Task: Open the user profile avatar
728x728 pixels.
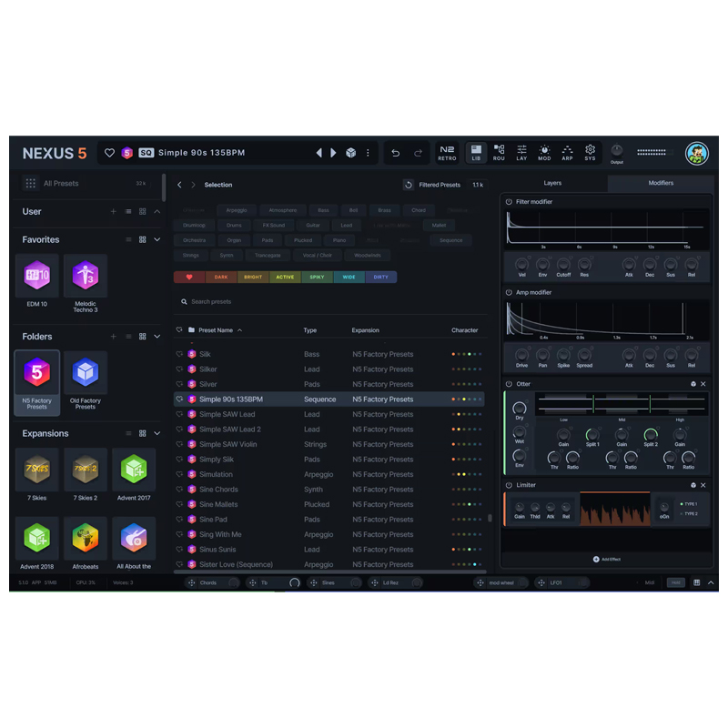Action: pos(696,153)
